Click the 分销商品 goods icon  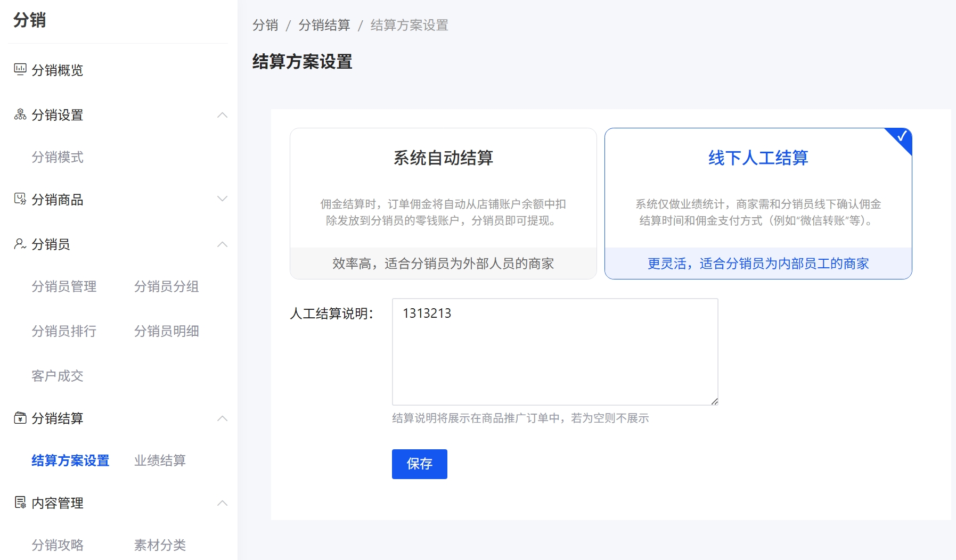tap(20, 199)
